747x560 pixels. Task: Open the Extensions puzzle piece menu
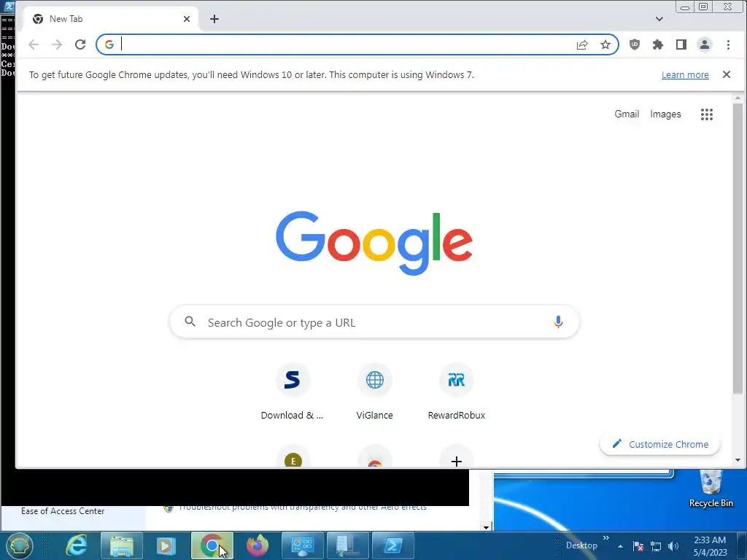(657, 44)
